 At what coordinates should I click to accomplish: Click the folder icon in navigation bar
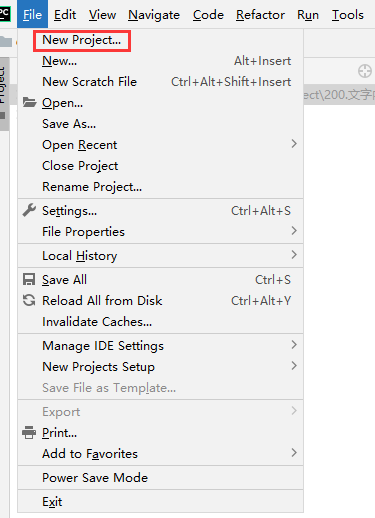click(6, 42)
